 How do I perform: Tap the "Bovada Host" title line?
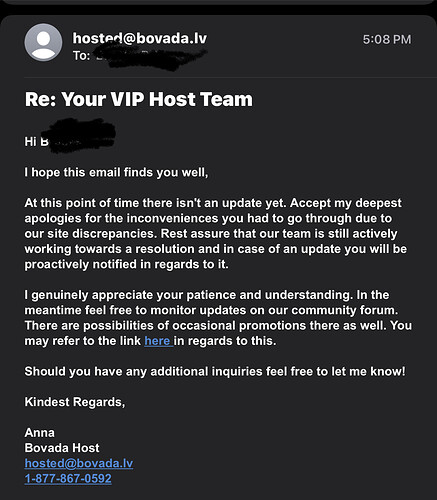62,448
